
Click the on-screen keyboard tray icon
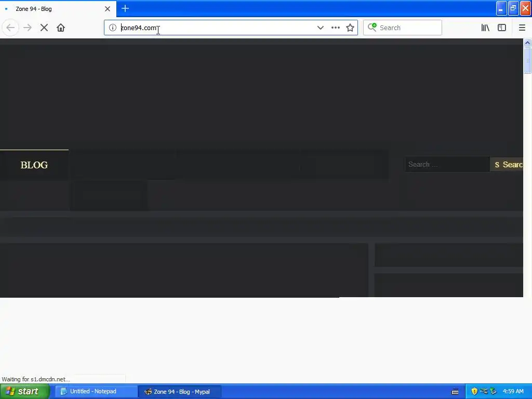pyautogui.click(x=455, y=392)
